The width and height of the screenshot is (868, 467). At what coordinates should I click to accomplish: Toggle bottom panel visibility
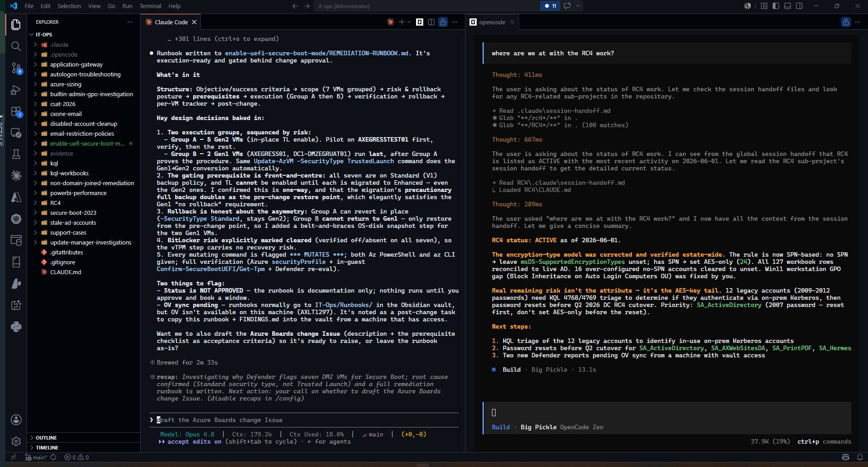[x=788, y=6]
